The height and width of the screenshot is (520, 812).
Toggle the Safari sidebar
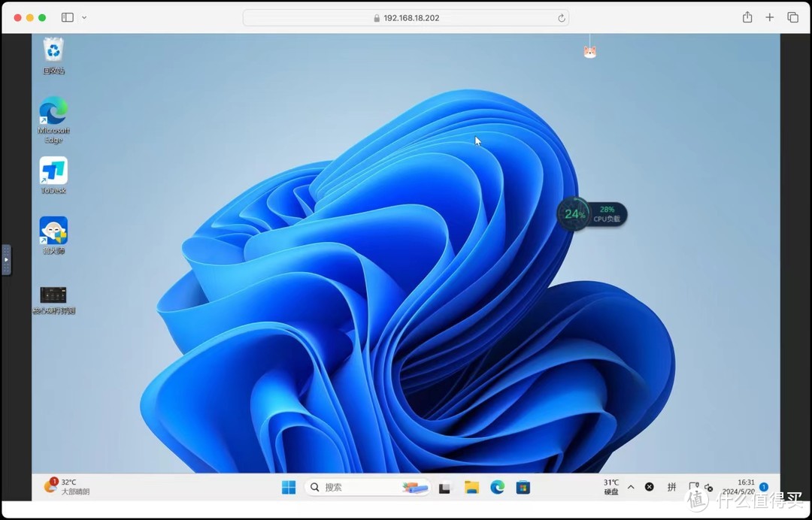click(x=67, y=17)
